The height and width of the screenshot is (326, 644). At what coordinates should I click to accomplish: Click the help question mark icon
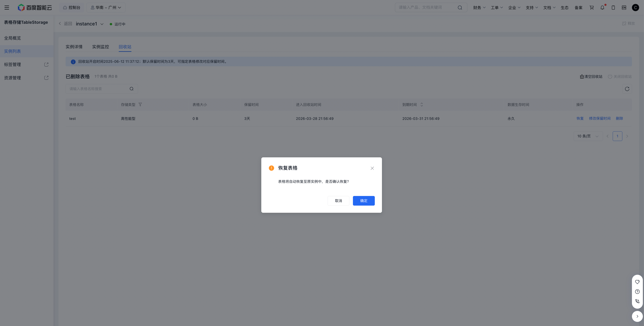click(637, 292)
